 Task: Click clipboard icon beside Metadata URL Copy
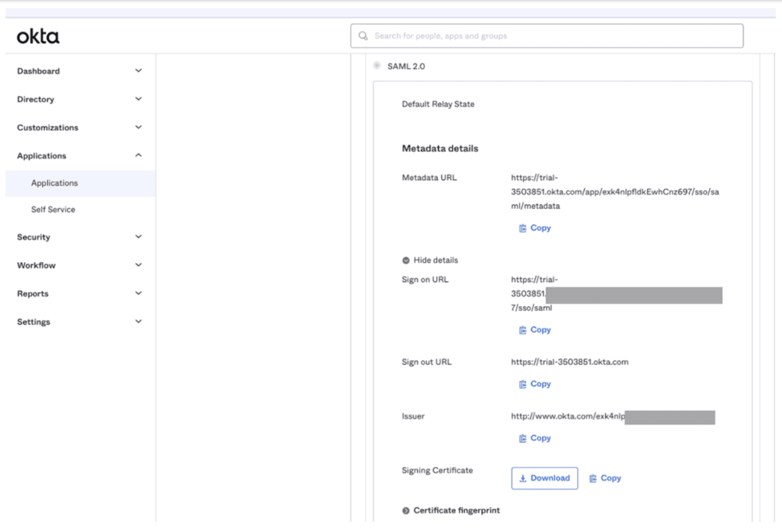[x=523, y=228]
